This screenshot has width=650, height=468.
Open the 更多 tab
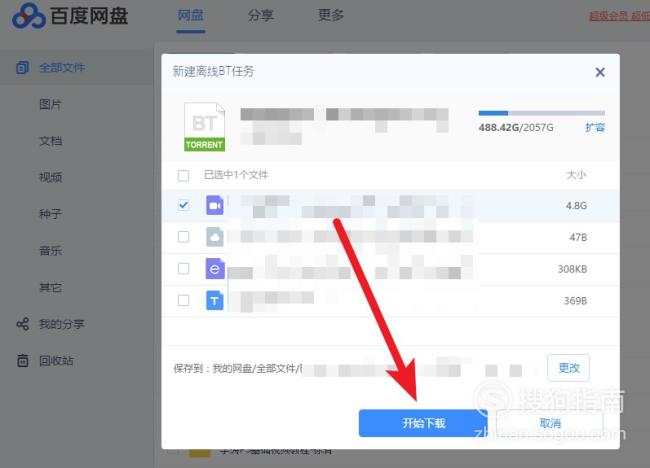point(331,15)
